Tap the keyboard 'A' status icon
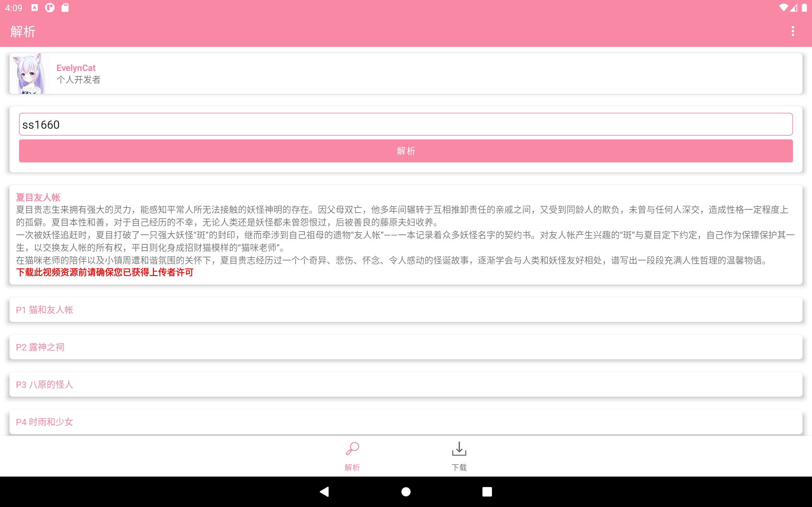812x507 pixels. click(x=35, y=7)
